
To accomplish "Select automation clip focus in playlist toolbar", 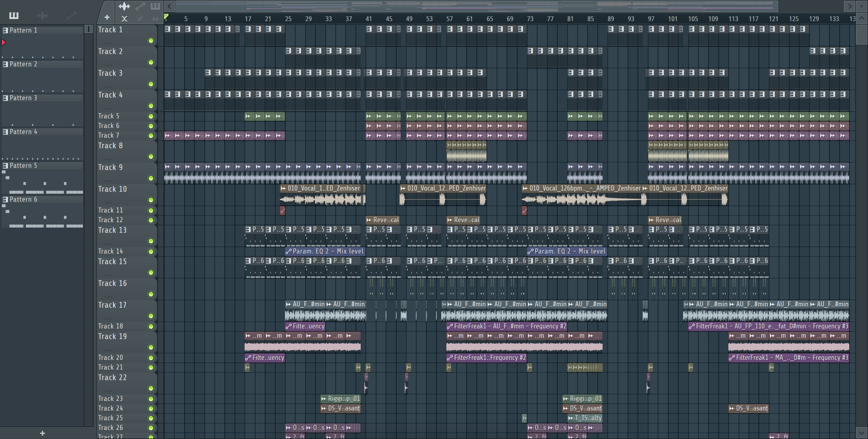I will [x=140, y=6].
